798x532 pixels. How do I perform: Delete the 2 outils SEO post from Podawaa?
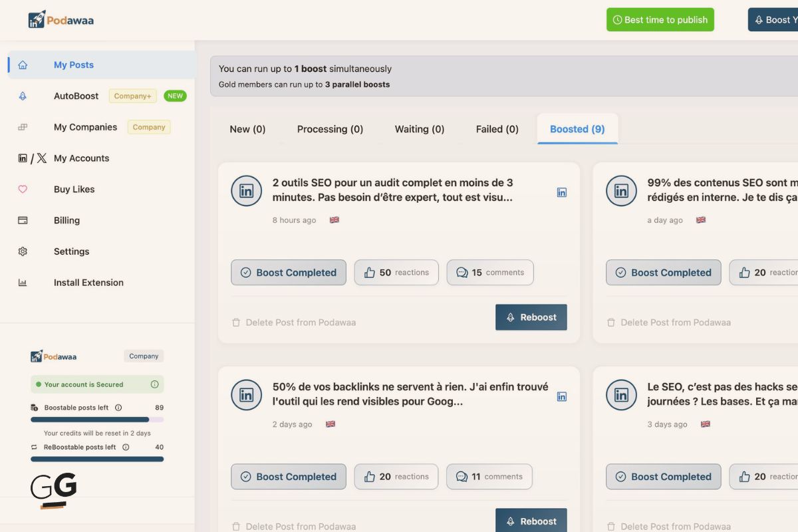[x=294, y=323]
